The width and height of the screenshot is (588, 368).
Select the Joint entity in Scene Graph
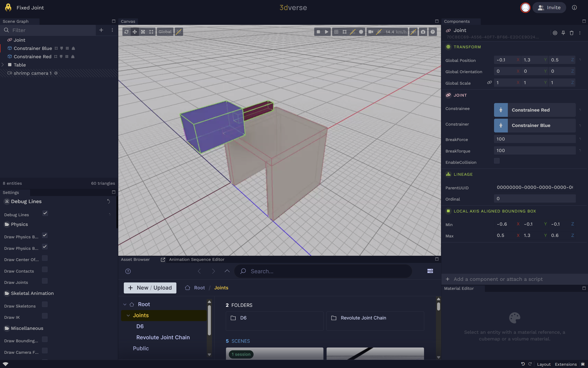pos(20,40)
